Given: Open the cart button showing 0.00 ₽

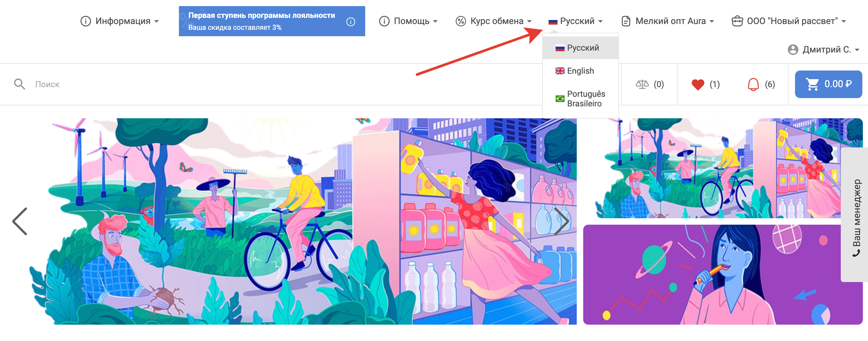Looking at the screenshot, I should pyautogui.click(x=828, y=84).
